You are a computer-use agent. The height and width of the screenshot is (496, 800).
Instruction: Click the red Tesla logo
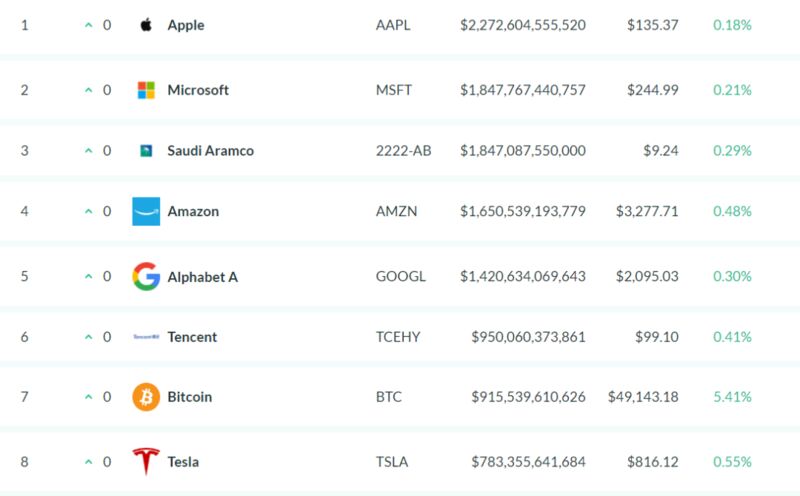pos(146,461)
